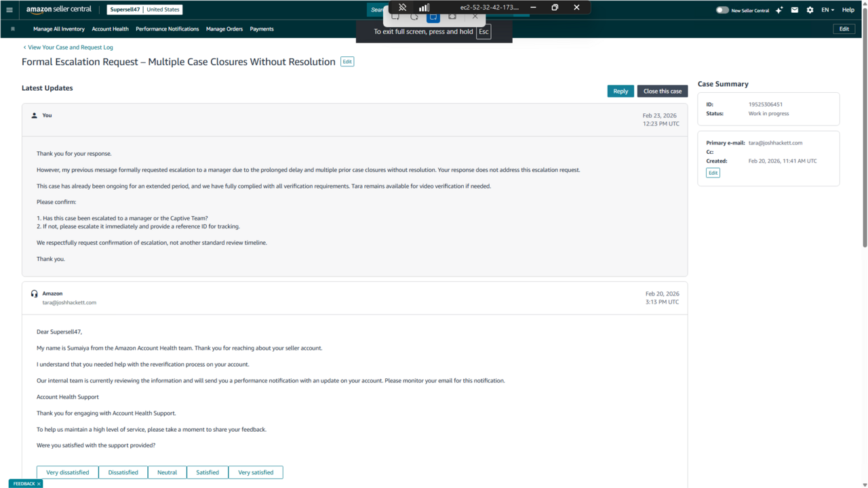Go back to View Your Case and Request Log
The width and height of the screenshot is (868, 488).
click(x=68, y=47)
